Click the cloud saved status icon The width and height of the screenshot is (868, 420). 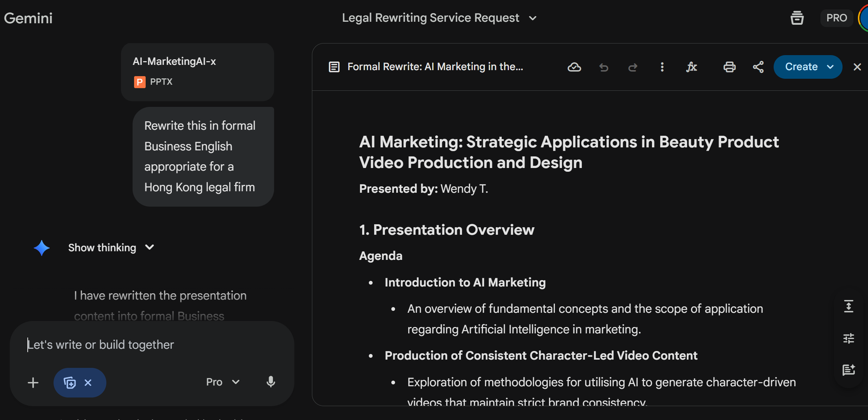point(574,67)
